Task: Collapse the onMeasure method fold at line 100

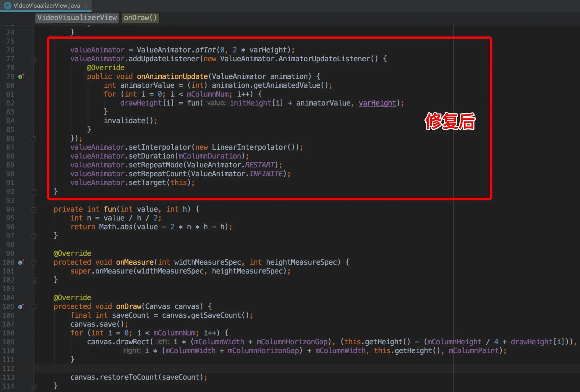Action: click(34, 262)
